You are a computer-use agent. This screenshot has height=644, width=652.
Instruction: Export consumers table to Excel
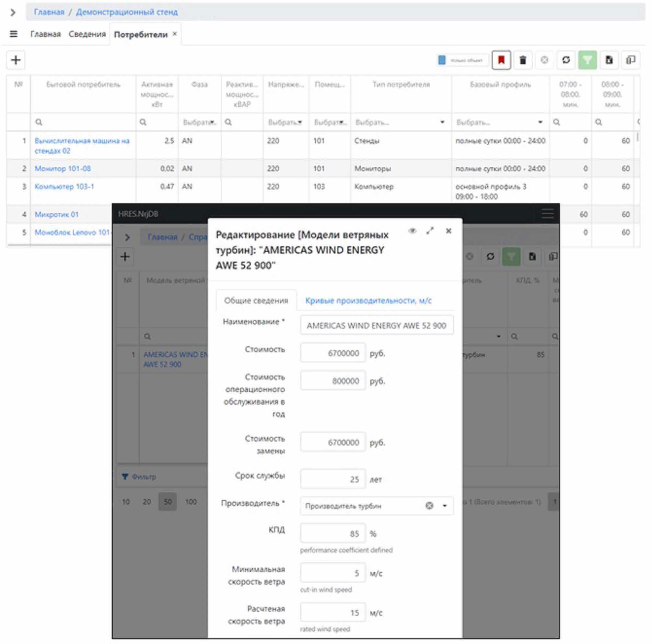click(609, 60)
